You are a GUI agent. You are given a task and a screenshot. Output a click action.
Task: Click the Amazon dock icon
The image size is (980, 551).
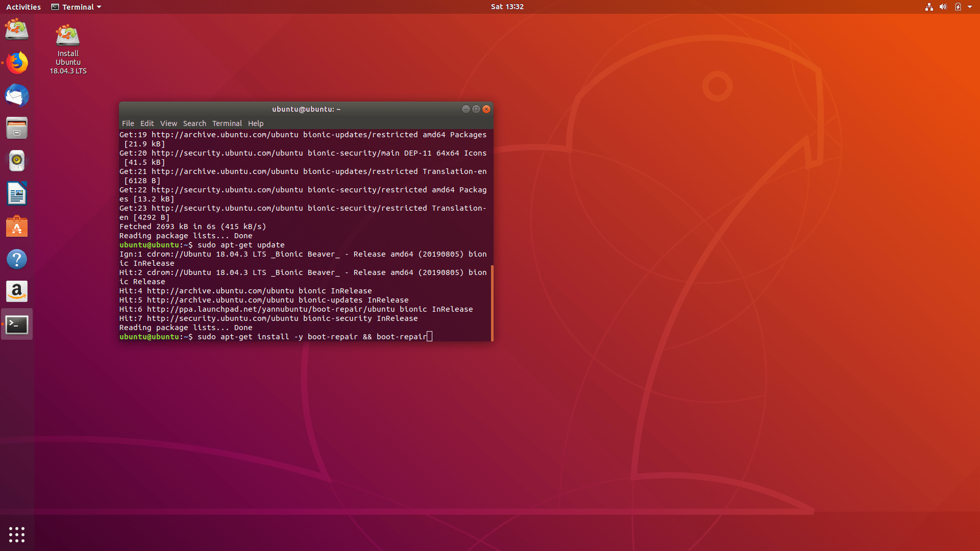[17, 292]
